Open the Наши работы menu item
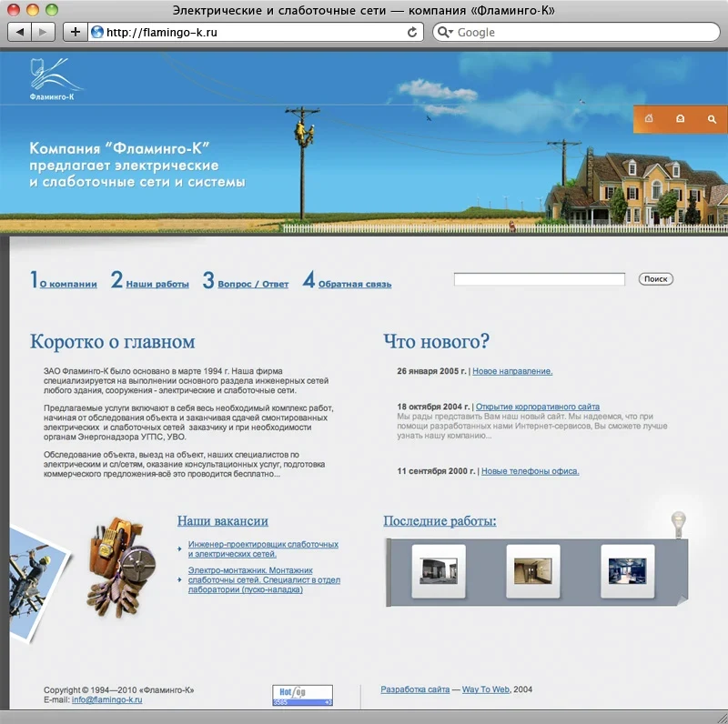Screen dimensions: 728x724 tap(157, 284)
